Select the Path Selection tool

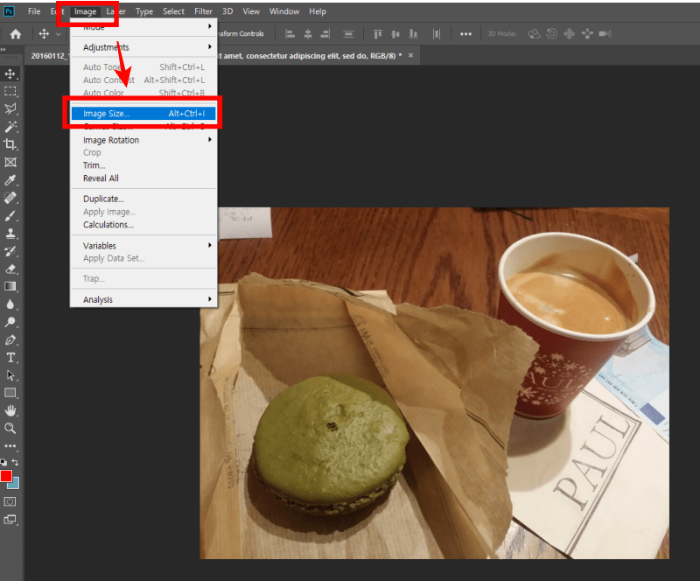(x=10, y=375)
